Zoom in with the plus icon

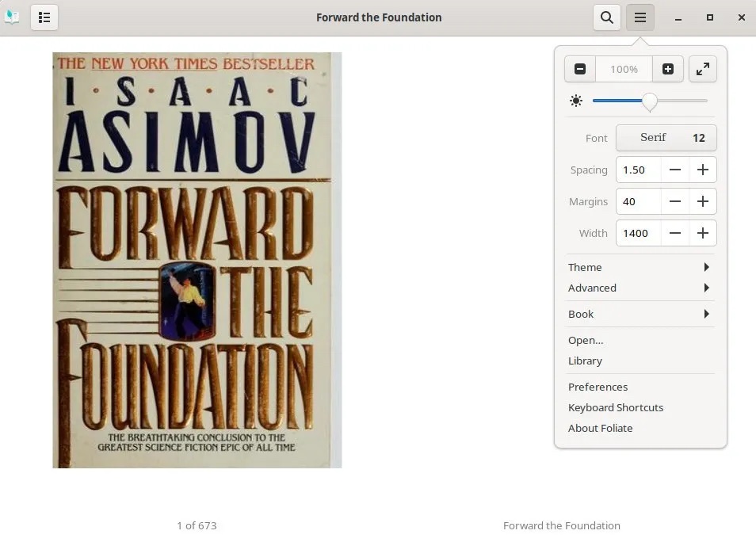pyautogui.click(x=668, y=69)
